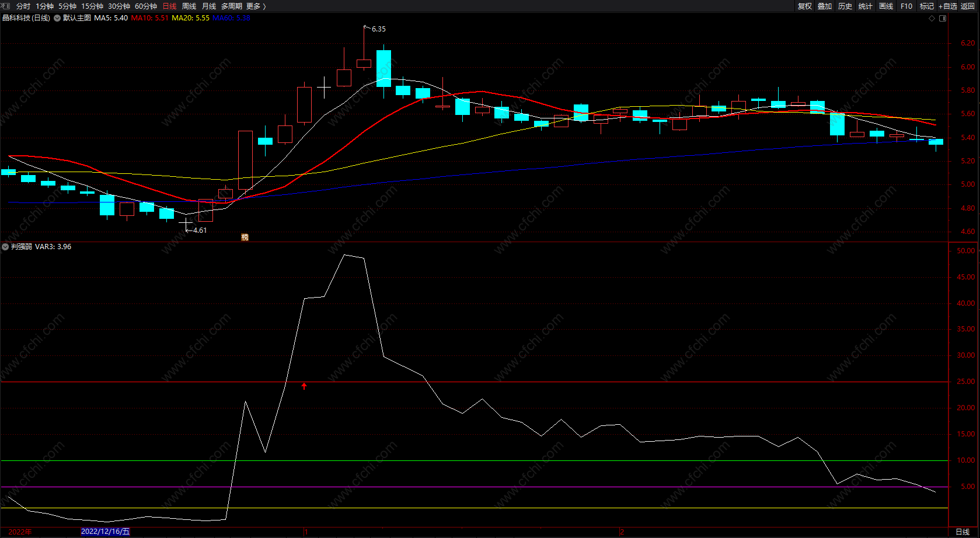Image resolution: width=980 pixels, height=538 pixels.
Task: Collapse the side panel with the top-left arrow icon
Action: coord(6,6)
